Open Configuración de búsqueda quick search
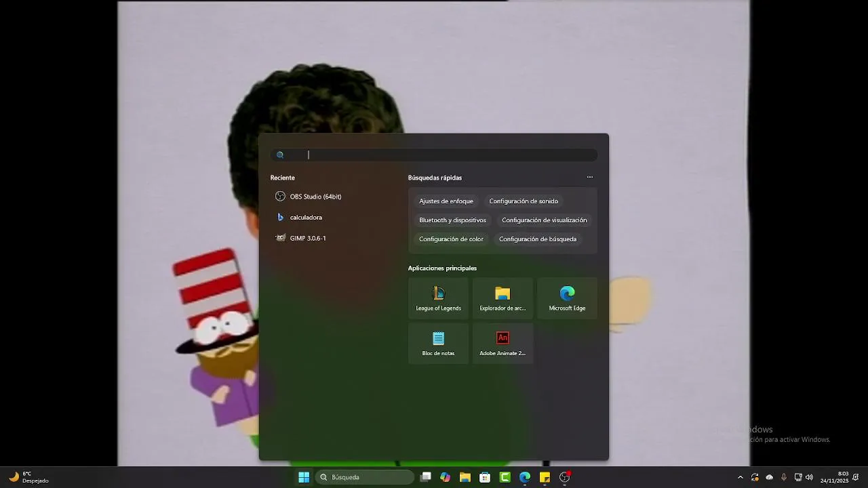 pos(538,239)
